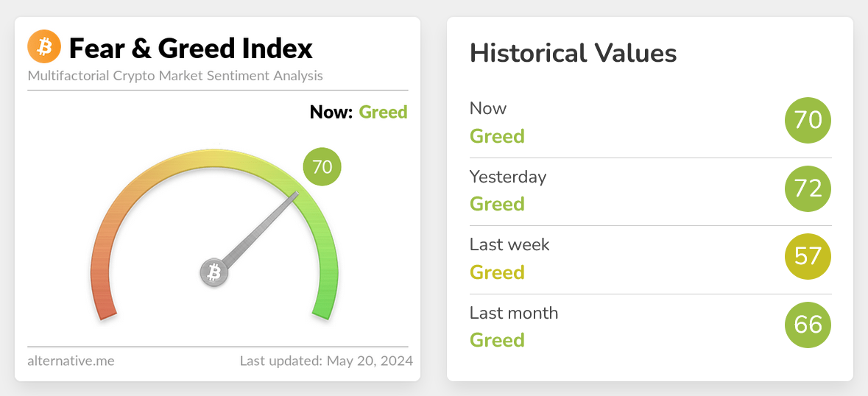Click the orange Bitcoin logo icon
The width and height of the screenshot is (868, 396).
pos(43,48)
